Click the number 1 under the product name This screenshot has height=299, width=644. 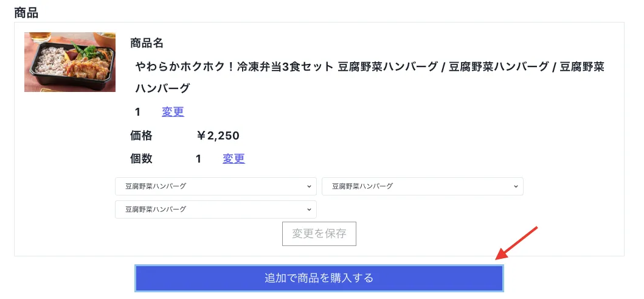[138, 112]
